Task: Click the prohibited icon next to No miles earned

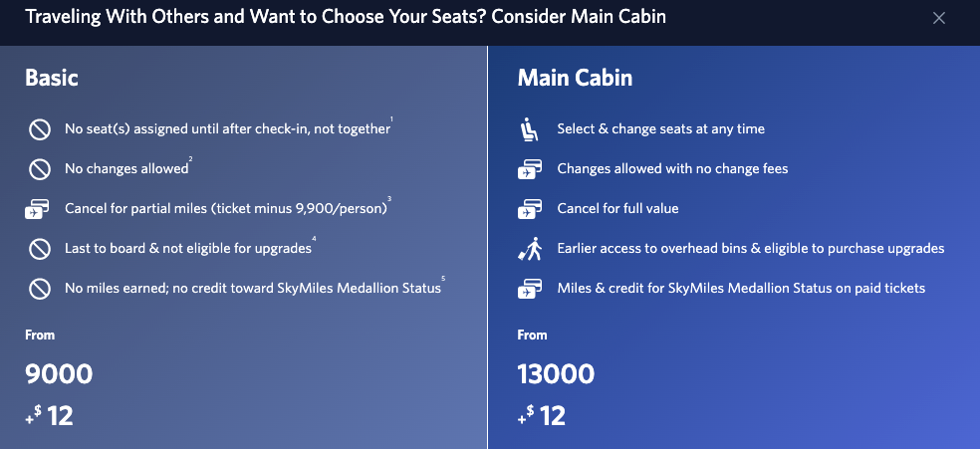Action: [40, 289]
